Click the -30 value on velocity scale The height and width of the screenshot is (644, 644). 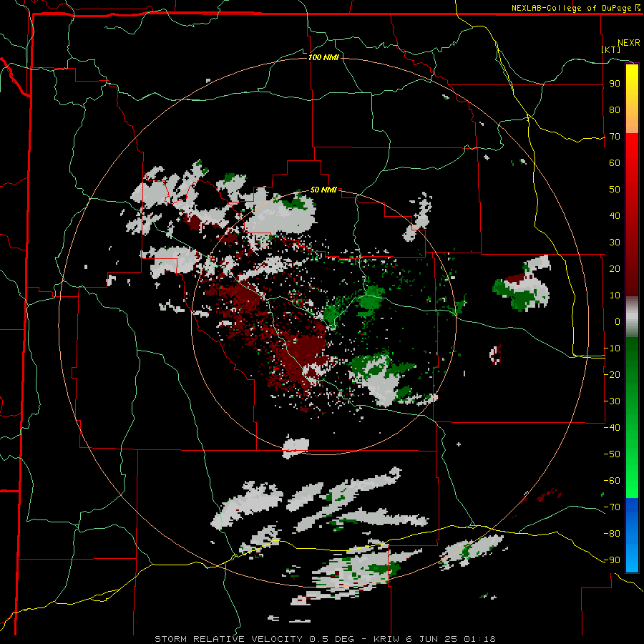(612, 401)
